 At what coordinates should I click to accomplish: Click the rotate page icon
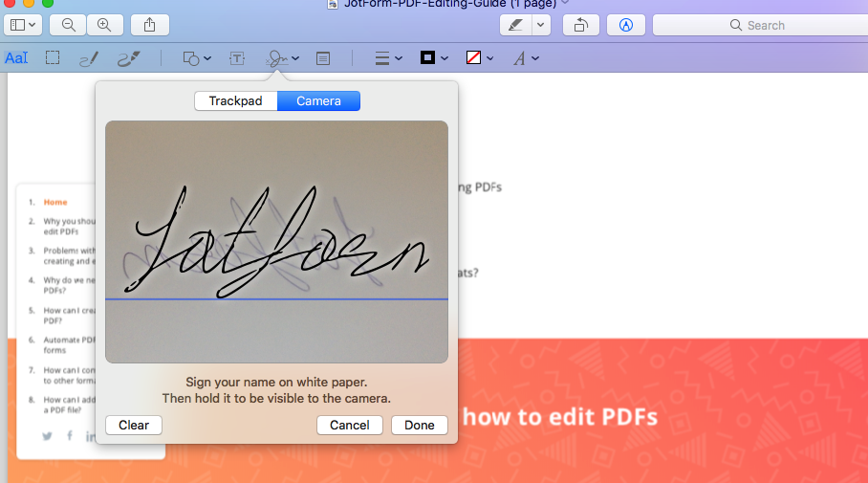click(580, 25)
